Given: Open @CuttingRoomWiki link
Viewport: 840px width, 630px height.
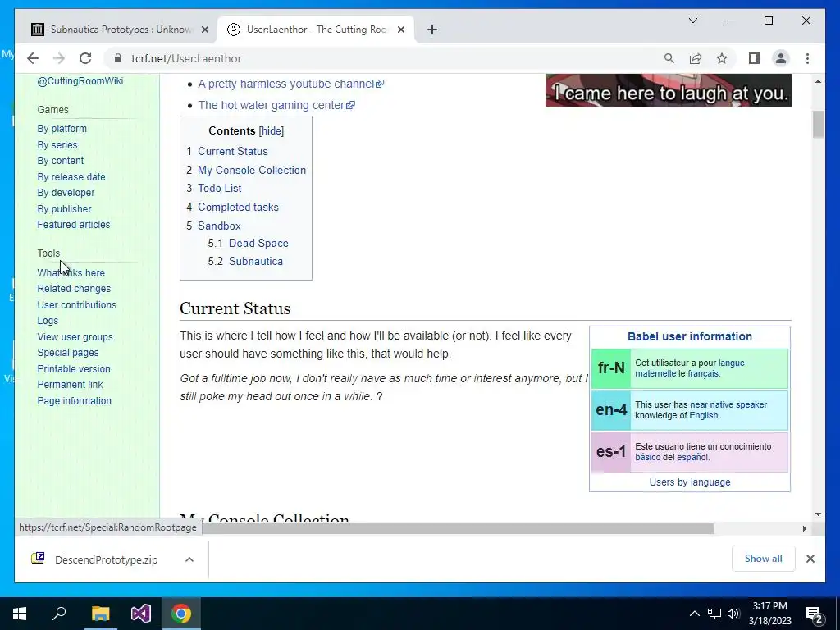Looking at the screenshot, I should coord(80,81).
